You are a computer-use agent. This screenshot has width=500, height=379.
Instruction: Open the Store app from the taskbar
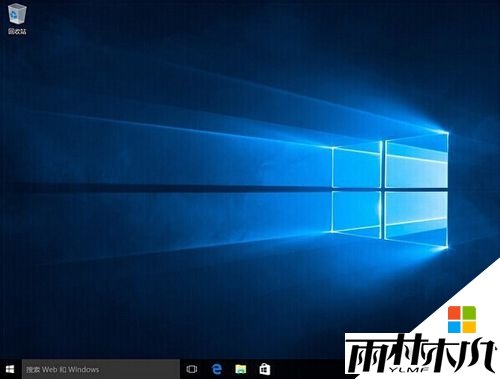coord(265,369)
